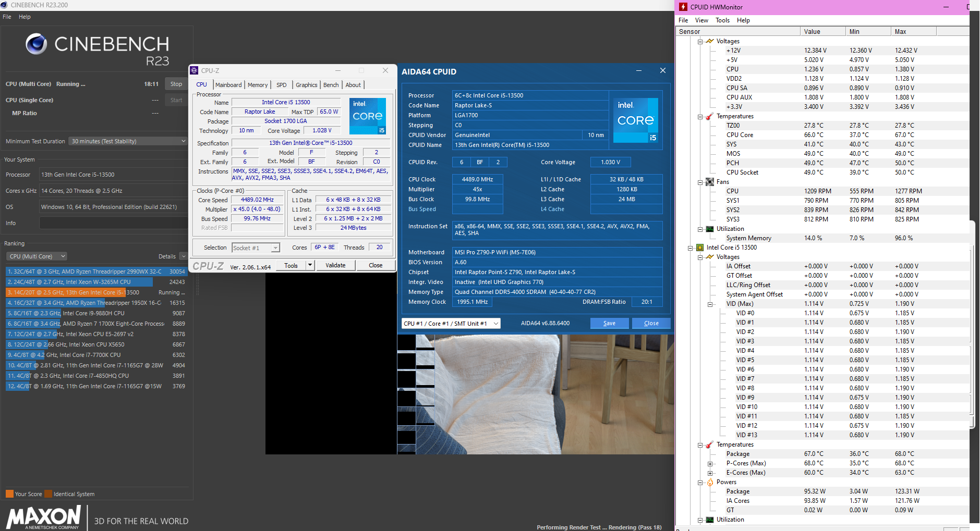Open the HWMonitor Tools menu
980x531 pixels.
coord(722,20)
